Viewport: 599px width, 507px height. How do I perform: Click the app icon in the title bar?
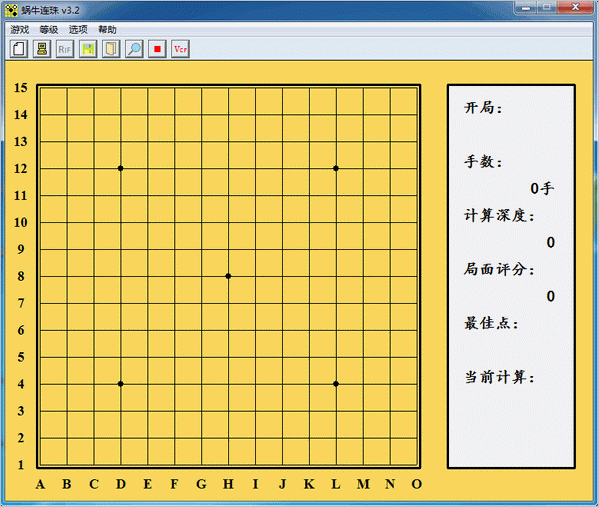11,10
